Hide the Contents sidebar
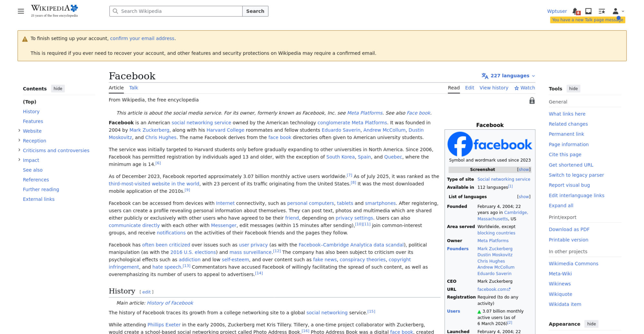The image size is (644, 334). tap(58, 89)
